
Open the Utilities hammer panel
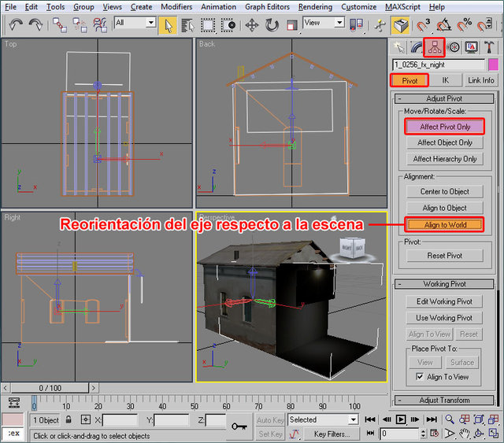pos(490,46)
